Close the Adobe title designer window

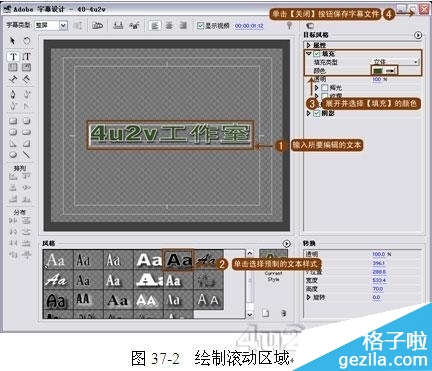tap(424, 9)
